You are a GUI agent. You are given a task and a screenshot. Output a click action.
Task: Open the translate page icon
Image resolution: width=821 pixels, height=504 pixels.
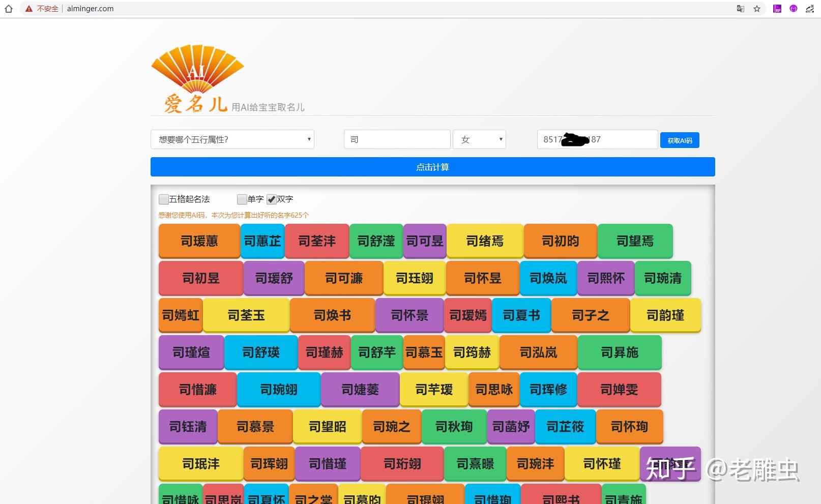[741, 9]
